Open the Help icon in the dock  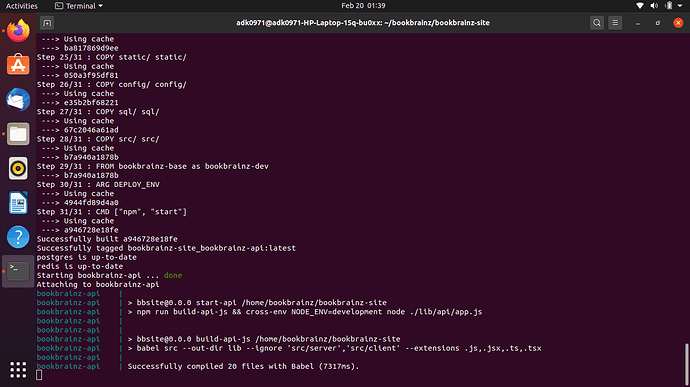point(18,237)
